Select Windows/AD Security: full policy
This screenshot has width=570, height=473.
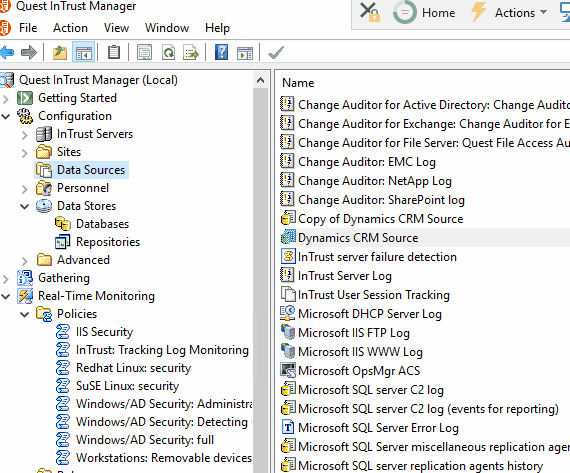(x=145, y=440)
